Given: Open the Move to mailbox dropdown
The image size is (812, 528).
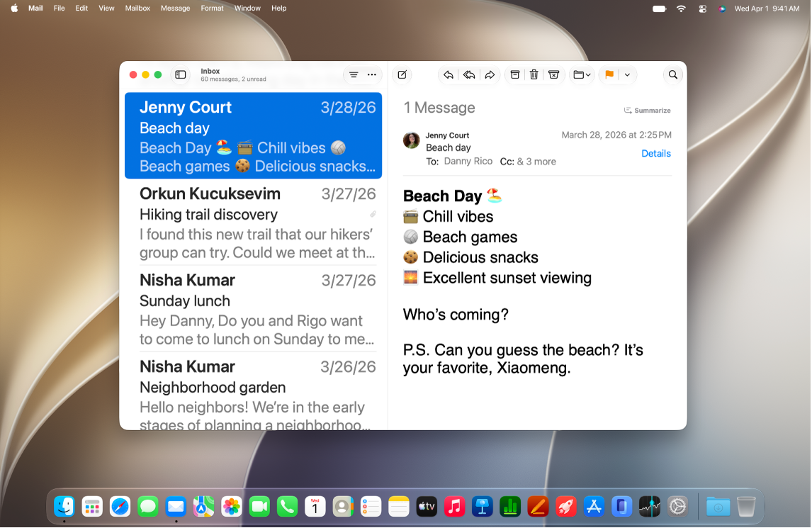Looking at the screenshot, I should pos(582,74).
